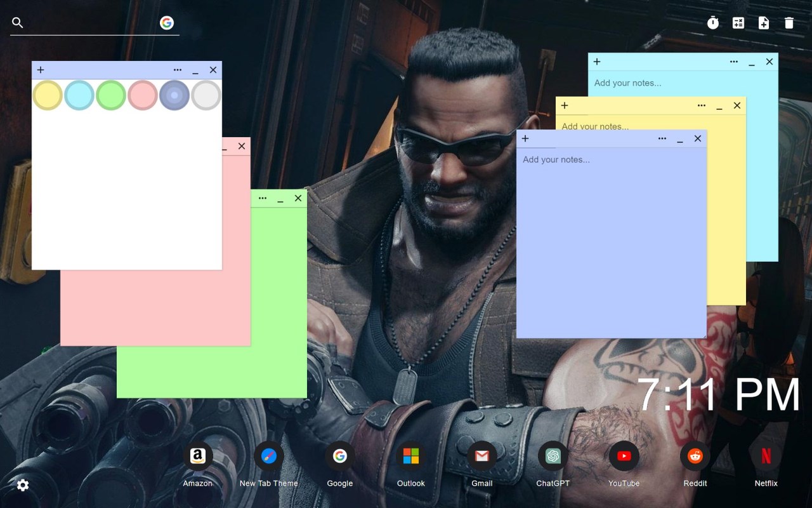Pick the yellow color swatch
This screenshot has height=508, width=812.
pos(48,95)
